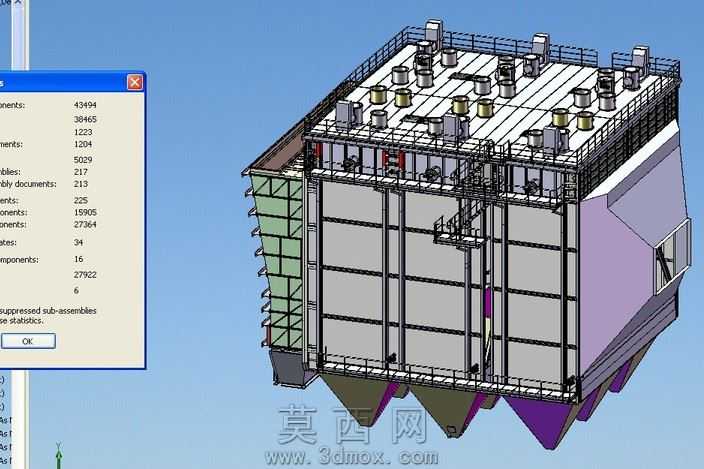Screen dimensions: 704x469
Task: Select the documents count 213
Action: 81,184
